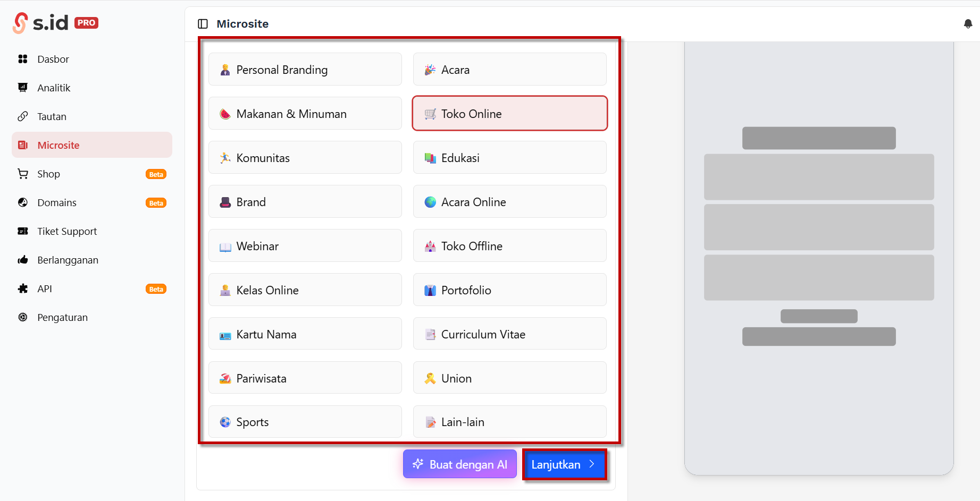Click the Tautan link icon
Image resolution: width=980 pixels, height=501 pixels.
23,116
